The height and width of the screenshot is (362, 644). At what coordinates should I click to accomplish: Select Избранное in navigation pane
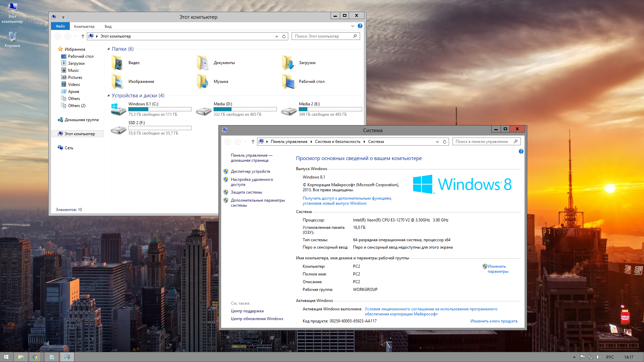point(75,49)
